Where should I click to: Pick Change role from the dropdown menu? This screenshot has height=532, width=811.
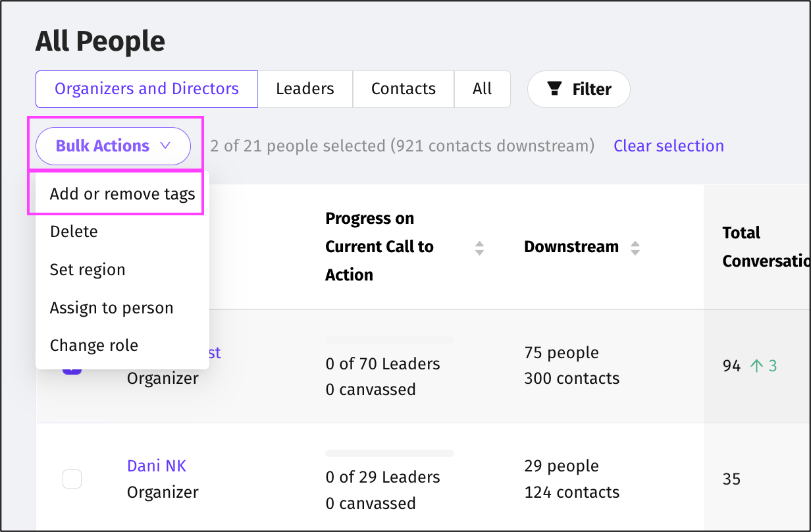(94, 346)
